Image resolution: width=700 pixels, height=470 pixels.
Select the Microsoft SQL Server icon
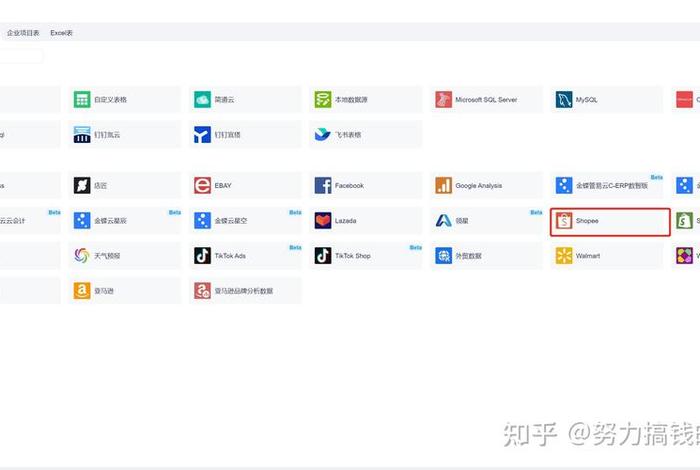[x=443, y=100]
